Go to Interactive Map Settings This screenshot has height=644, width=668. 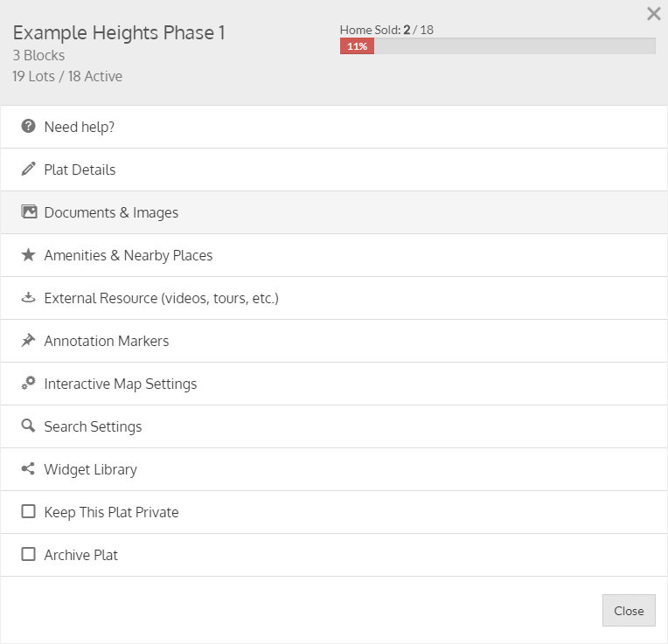(121, 384)
